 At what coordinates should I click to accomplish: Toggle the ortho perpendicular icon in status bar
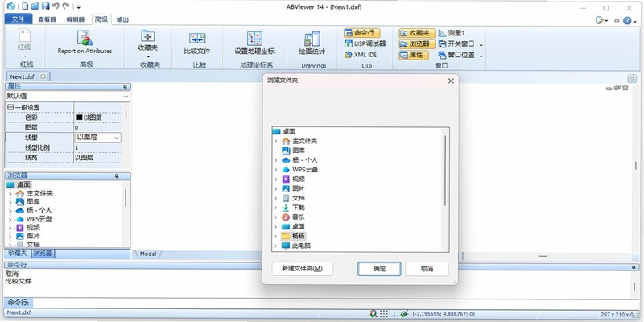[x=394, y=314]
